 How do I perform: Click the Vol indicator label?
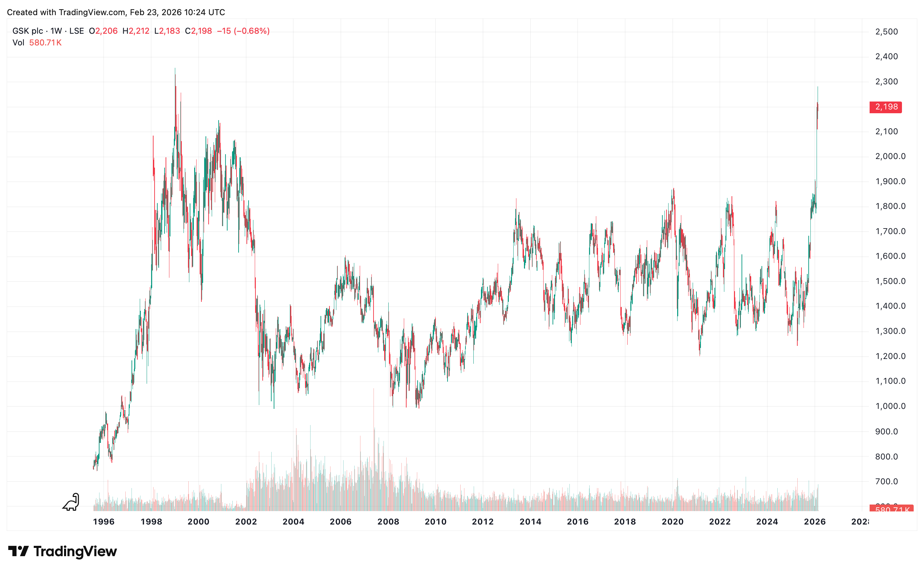[x=18, y=43]
